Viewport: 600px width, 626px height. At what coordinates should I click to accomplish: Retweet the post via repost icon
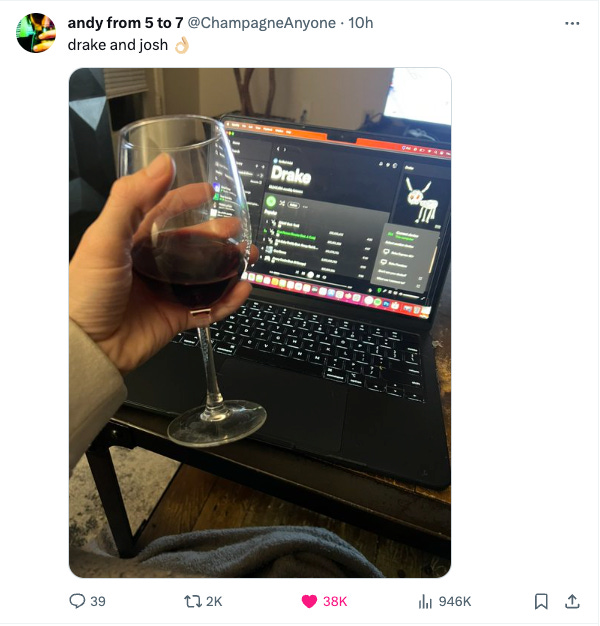(193, 601)
